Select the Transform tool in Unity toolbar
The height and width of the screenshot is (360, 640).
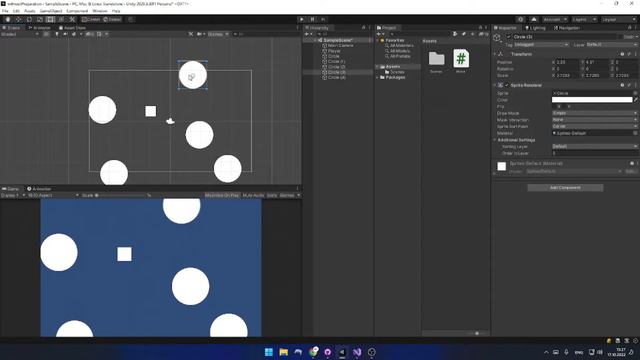61,19
